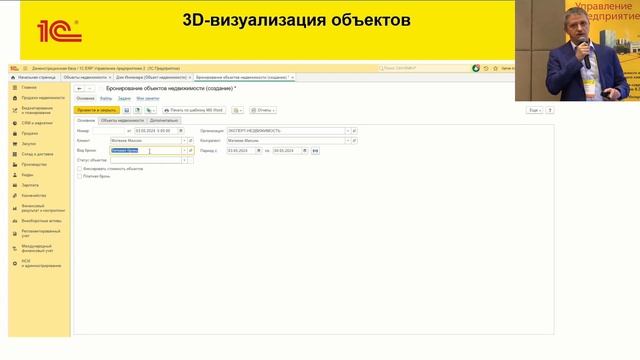Close the Объекты недвижимости window tab
The width and height of the screenshot is (640, 360).
click(x=110, y=78)
